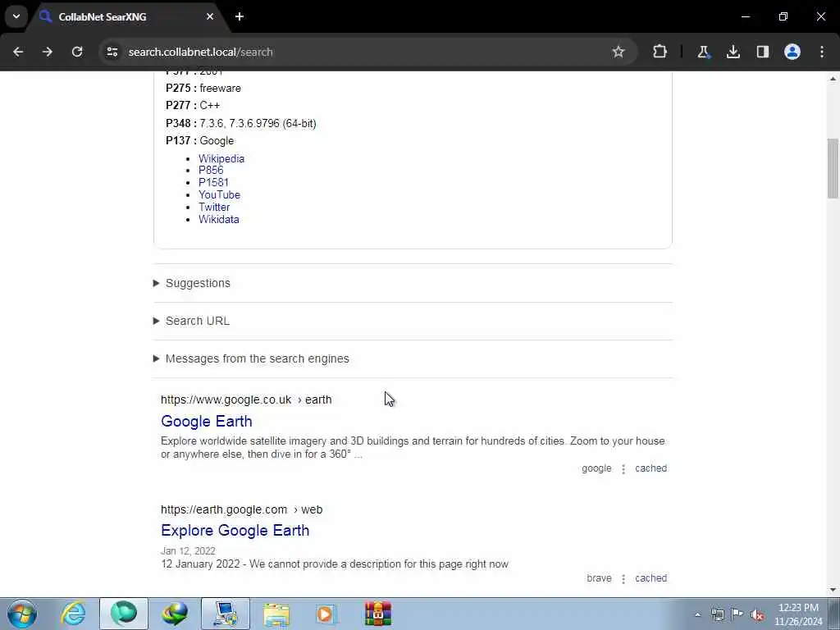Screen dimensions: 840x630
Task: Open the tab search dropdown arrow
Action: [x=16, y=16]
